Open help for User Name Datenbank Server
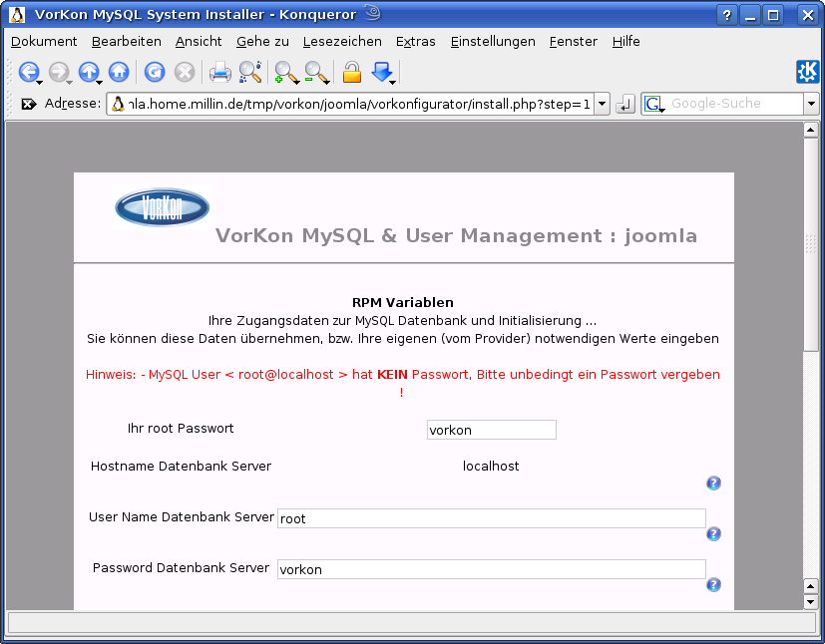The width and height of the screenshot is (825, 644). (713, 533)
